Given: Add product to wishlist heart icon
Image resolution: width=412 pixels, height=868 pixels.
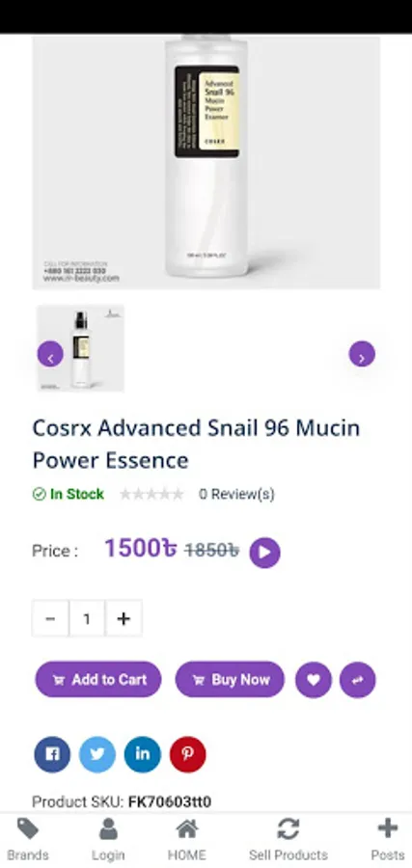Looking at the screenshot, I should (314, 680).
